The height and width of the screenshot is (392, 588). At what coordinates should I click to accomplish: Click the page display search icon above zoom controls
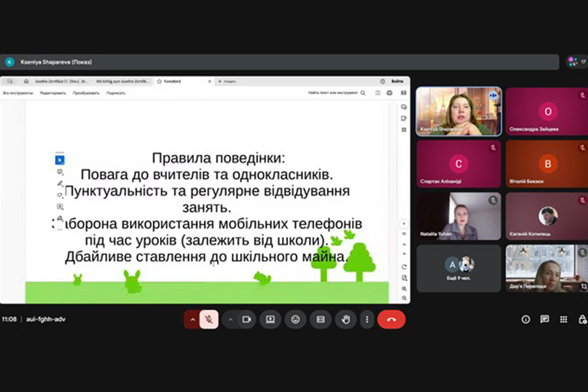pyautogui.click(x=404, y=278)
